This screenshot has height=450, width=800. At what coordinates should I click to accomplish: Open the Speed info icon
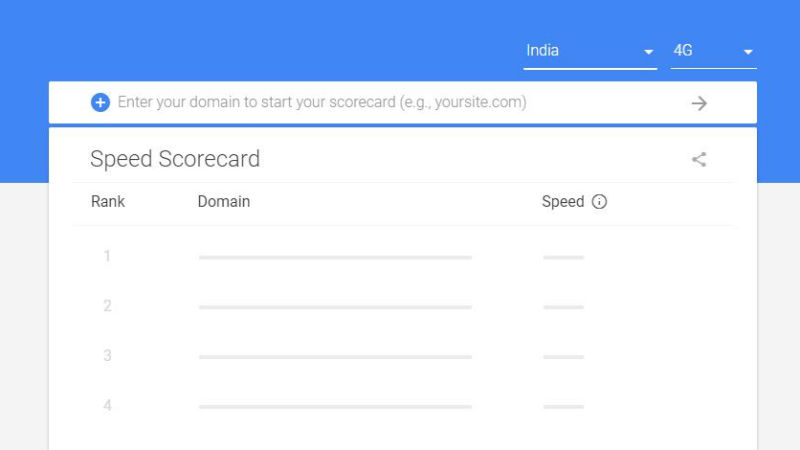pyautogui.click(x=599, y=202)
